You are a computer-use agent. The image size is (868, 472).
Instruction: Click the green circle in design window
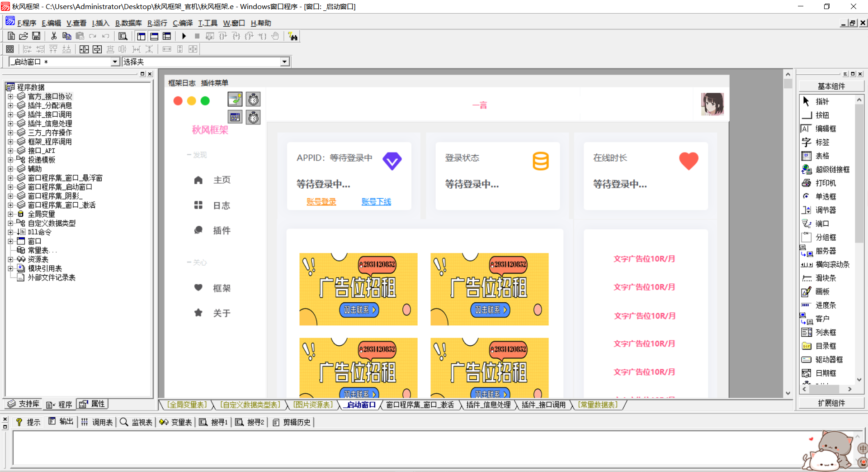click(x=205, y=101)
